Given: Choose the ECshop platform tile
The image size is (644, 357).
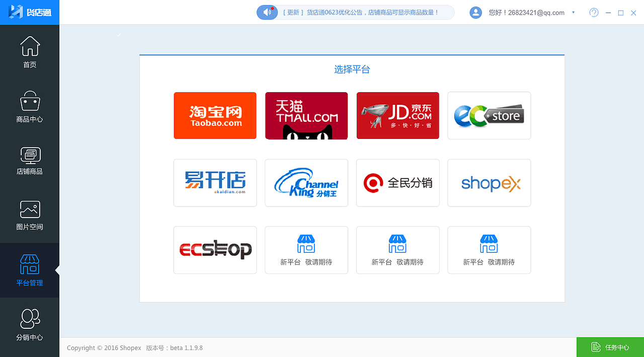Looking at the screenshot, I should (215, 250).
